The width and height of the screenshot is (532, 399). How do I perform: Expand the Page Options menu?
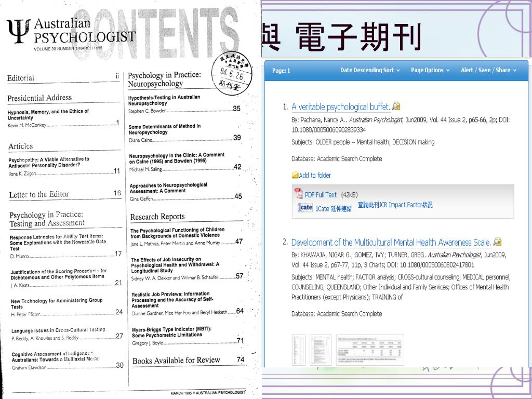point(430,70)
